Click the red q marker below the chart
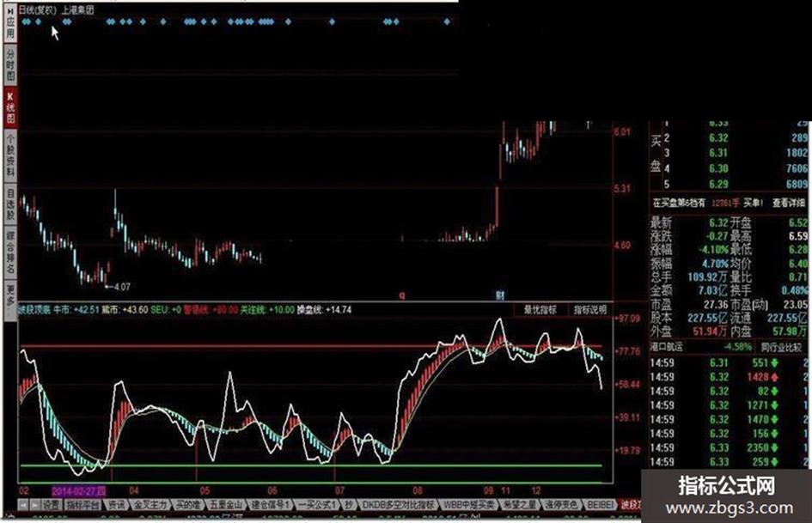The image size is (812, 523). pyautogui.click(x=402, y=295)
